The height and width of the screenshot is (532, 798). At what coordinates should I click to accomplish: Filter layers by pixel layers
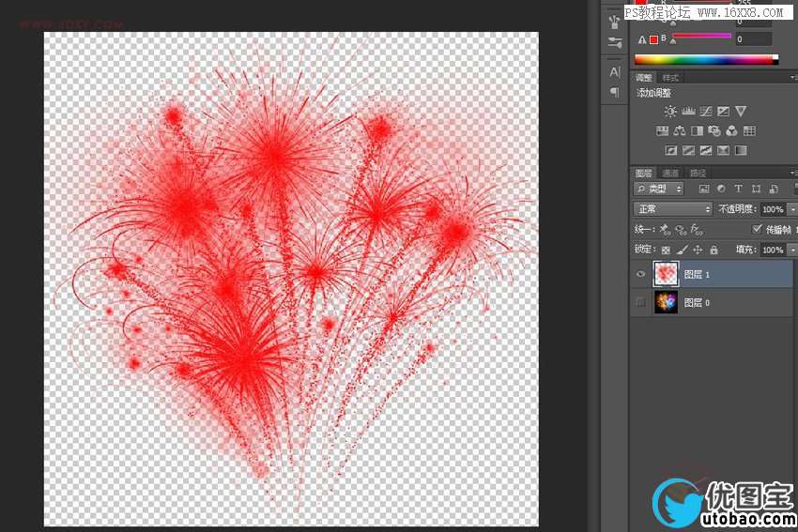point(704,189)
